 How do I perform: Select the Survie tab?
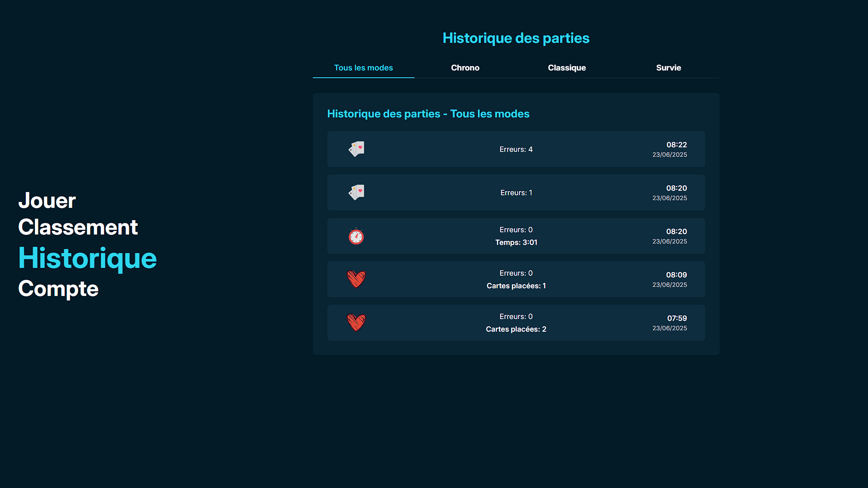pyautogui.click(x=668, y=68)
